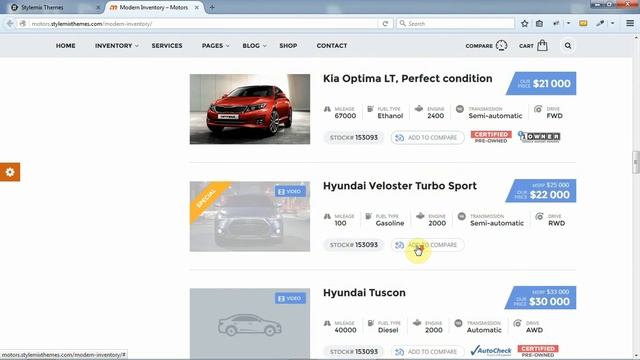Screen dimensions: 640x360
Task: Click the Diesel fuel type value
Action: (388, 330)
